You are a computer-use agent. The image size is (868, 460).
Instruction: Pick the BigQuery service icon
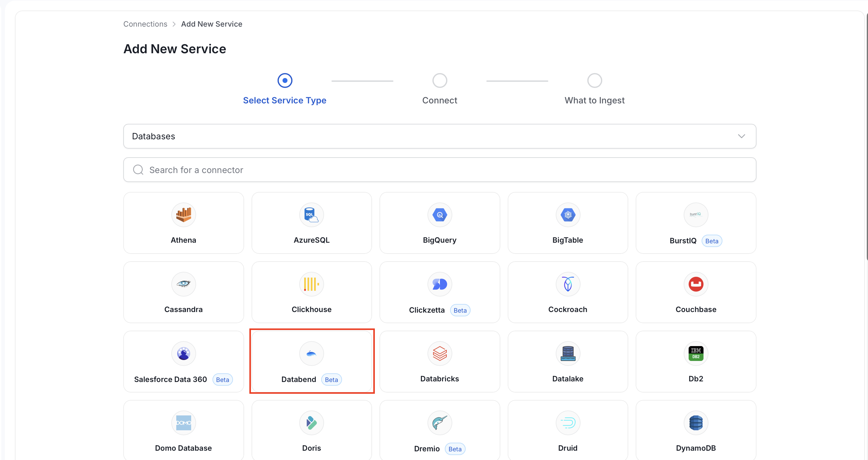pyautogui.click(x=440, y=215)
